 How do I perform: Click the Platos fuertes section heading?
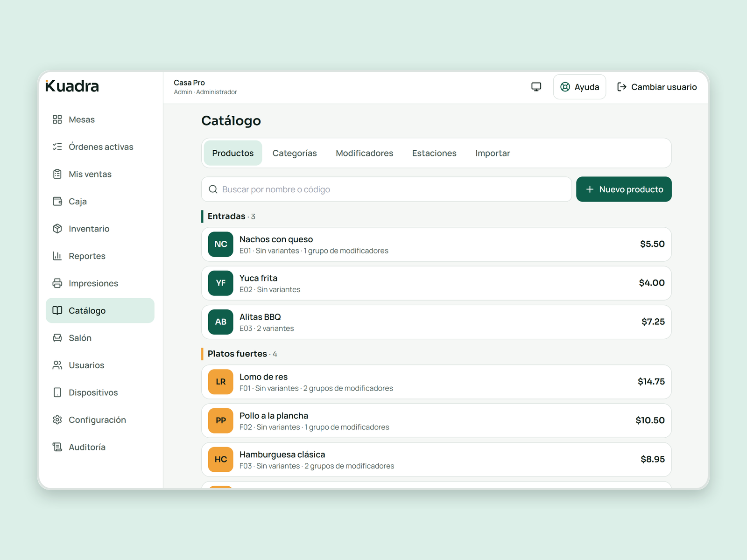pyautogui.click(x=237, y=354)
